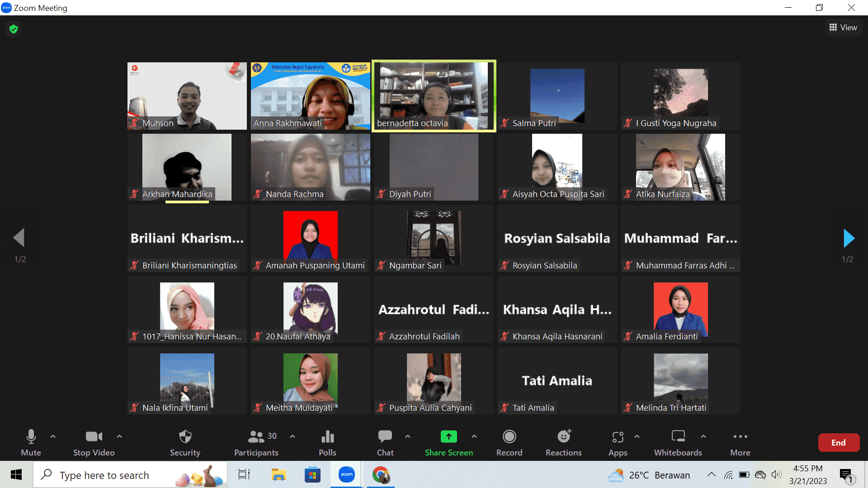Expand the audio options arrow beside Mute

[53, 436]
